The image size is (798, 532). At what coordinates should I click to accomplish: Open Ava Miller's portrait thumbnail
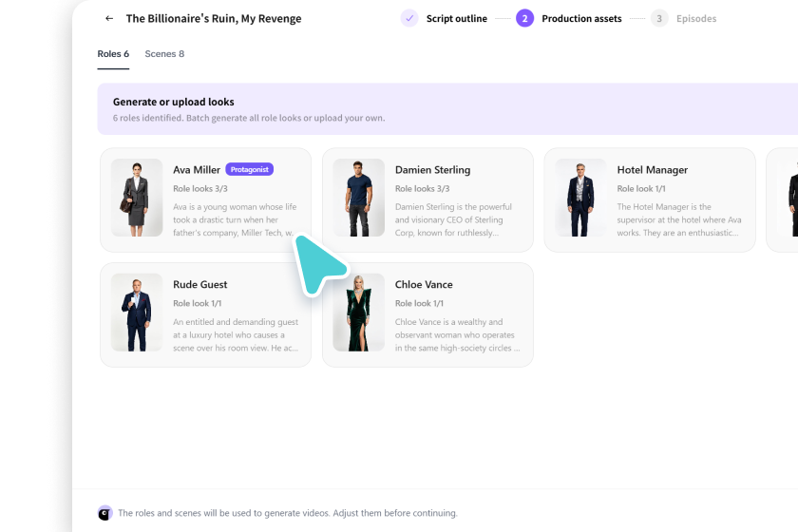pos(137,198)
